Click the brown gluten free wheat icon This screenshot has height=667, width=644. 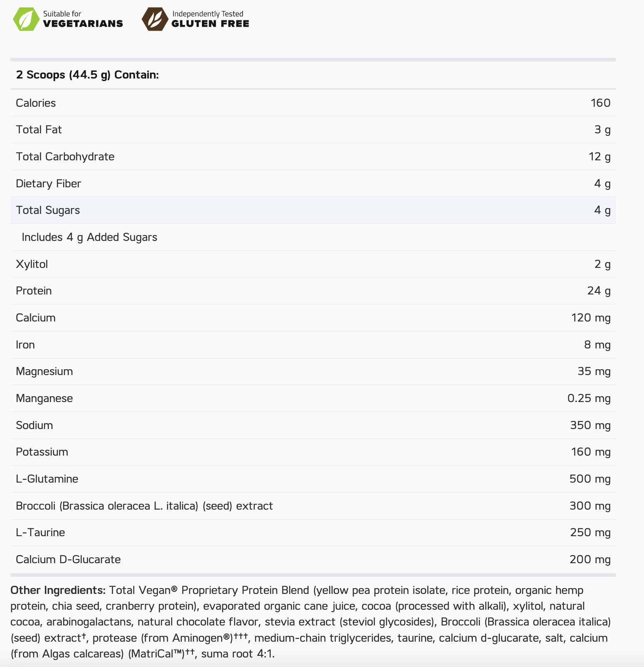pos(155,19)
